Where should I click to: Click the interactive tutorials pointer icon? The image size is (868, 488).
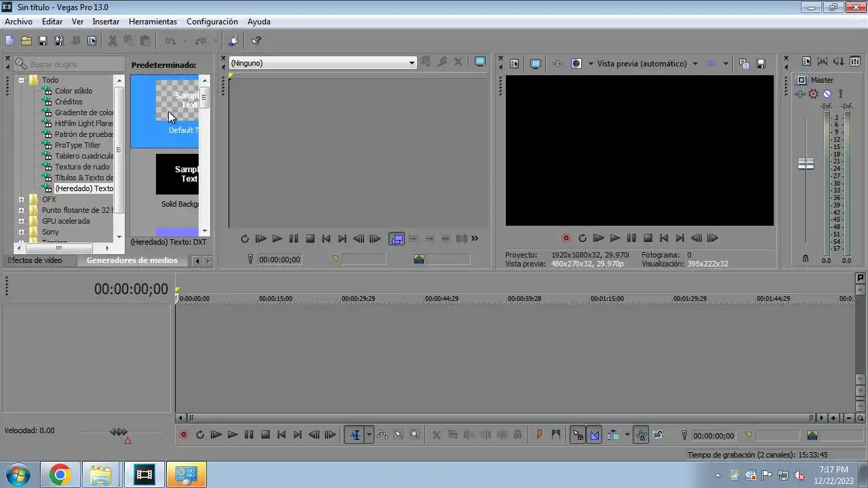(x=234, y=41)
